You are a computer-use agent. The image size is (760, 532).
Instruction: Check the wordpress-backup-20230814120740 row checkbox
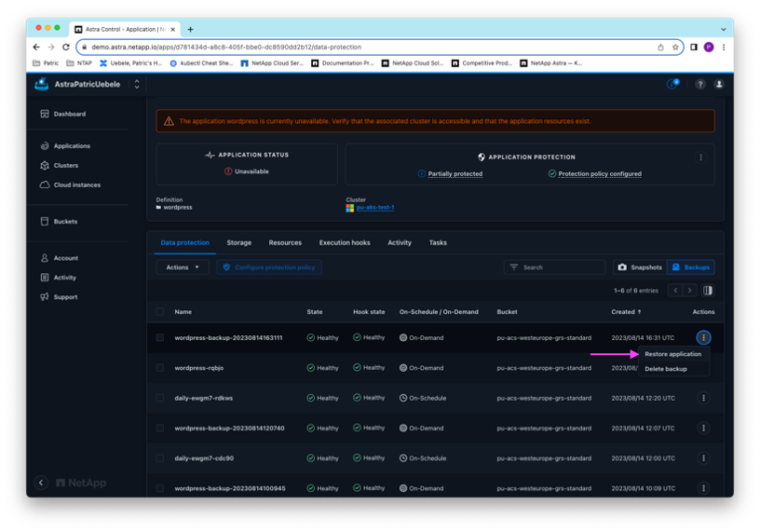pos(160,429)
